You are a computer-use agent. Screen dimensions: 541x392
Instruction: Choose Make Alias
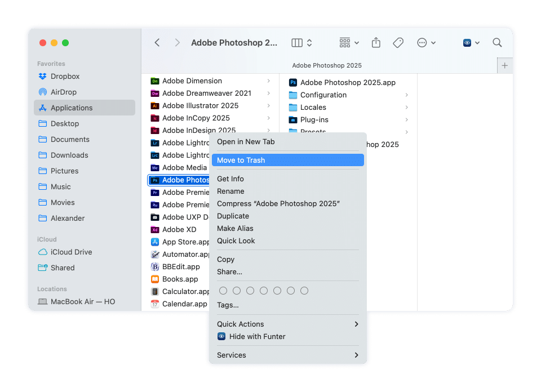click(288, 229)
